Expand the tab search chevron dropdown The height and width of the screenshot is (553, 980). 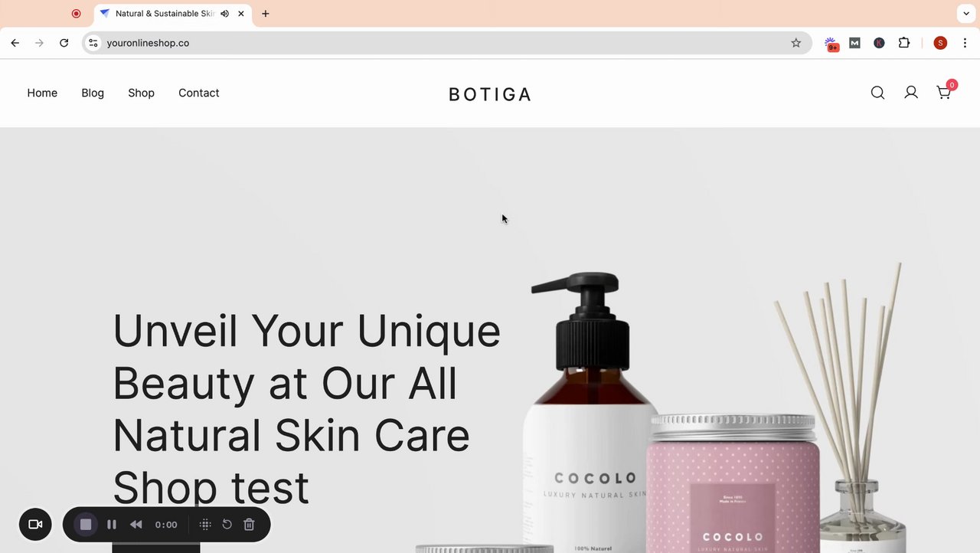[966, 14]
